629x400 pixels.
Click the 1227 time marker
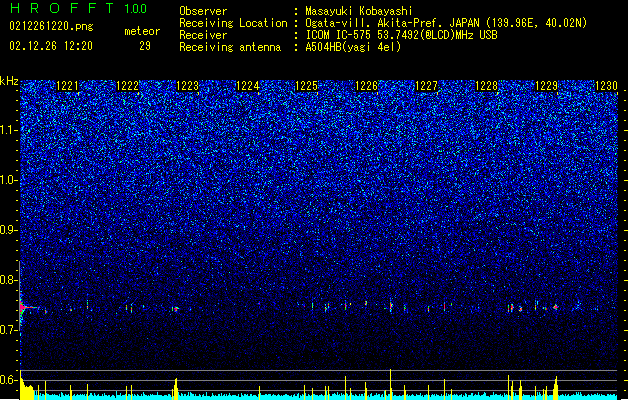[x=426, y=86]
